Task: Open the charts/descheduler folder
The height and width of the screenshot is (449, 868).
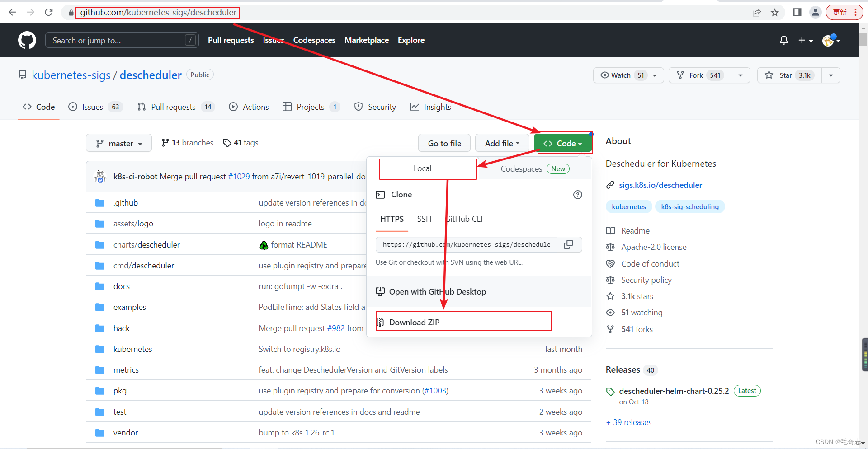Action: tap(146, 245)
